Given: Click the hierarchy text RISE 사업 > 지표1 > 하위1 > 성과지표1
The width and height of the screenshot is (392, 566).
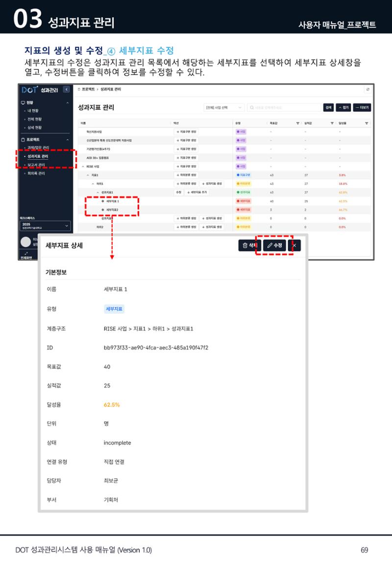Looking at the screenshot, I should point(148,329).
